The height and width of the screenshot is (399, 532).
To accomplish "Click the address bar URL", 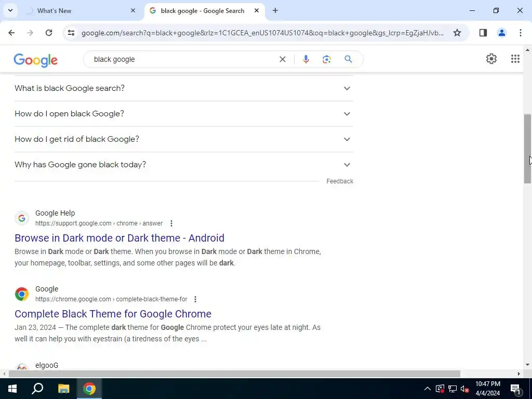I will click(x=262, y=33).
